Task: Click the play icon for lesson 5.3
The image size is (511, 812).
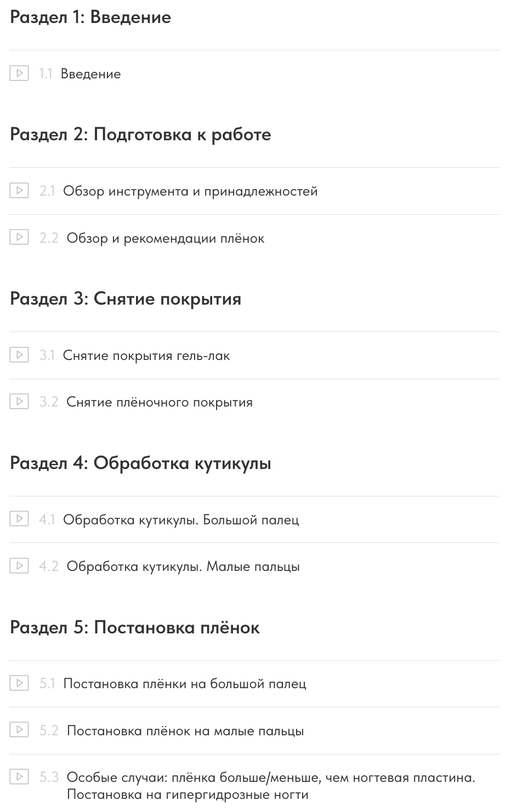Action: (19, 776)
